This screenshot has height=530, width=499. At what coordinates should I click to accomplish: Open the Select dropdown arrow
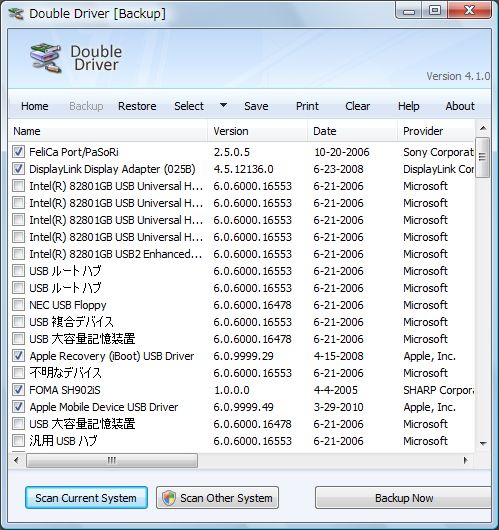[223, 105]
